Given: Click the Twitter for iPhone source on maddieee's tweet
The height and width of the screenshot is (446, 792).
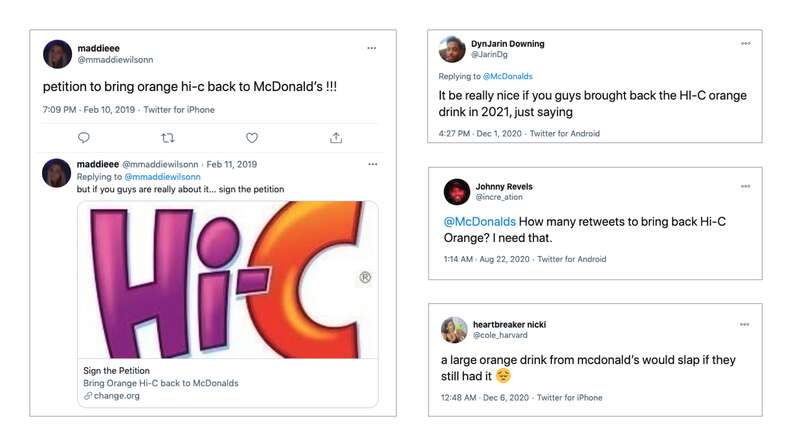Looking at the screenshot, I should pos(178,110).
